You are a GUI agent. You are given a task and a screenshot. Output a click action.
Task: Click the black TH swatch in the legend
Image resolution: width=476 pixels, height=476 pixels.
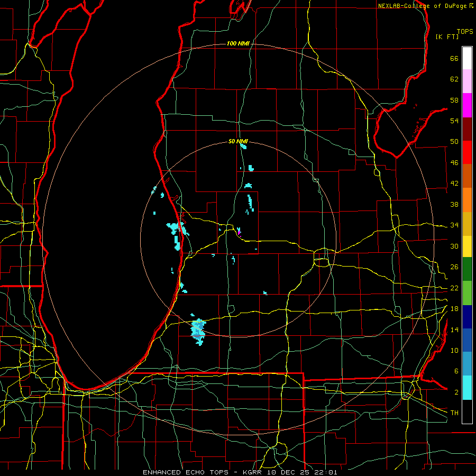point(467,411)
